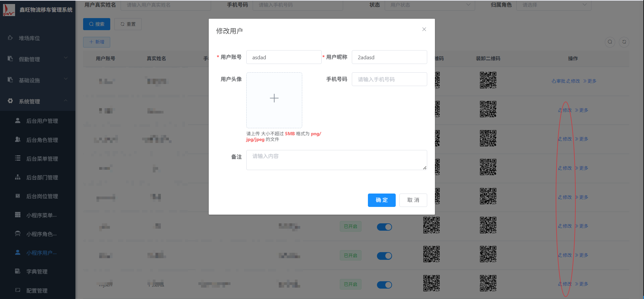Click left QR code in sixth row
The height and width of the screenshot is (299, 644).
click(x=431, y=225)
